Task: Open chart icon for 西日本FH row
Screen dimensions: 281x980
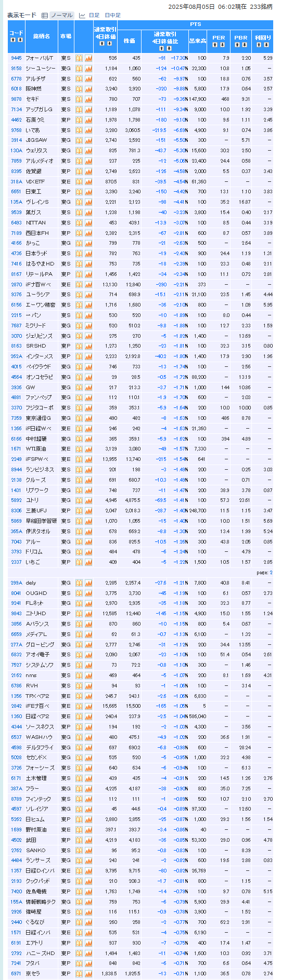Action: [88, 233]
